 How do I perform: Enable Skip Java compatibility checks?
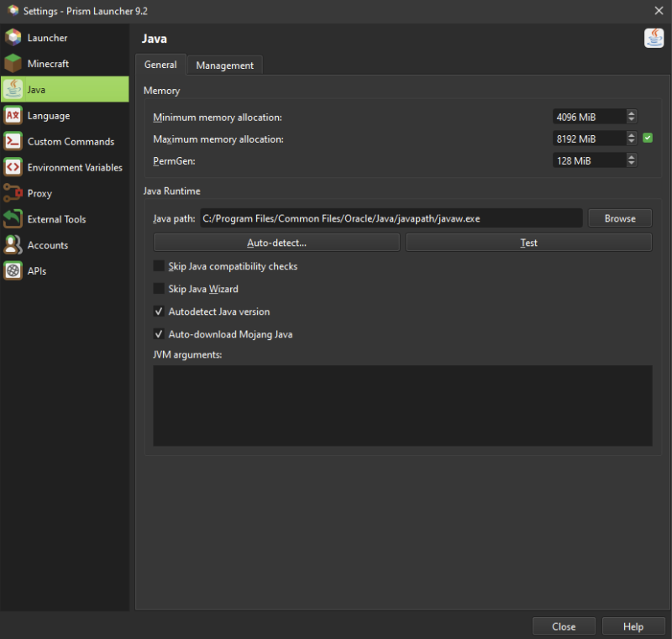[159, 266]
